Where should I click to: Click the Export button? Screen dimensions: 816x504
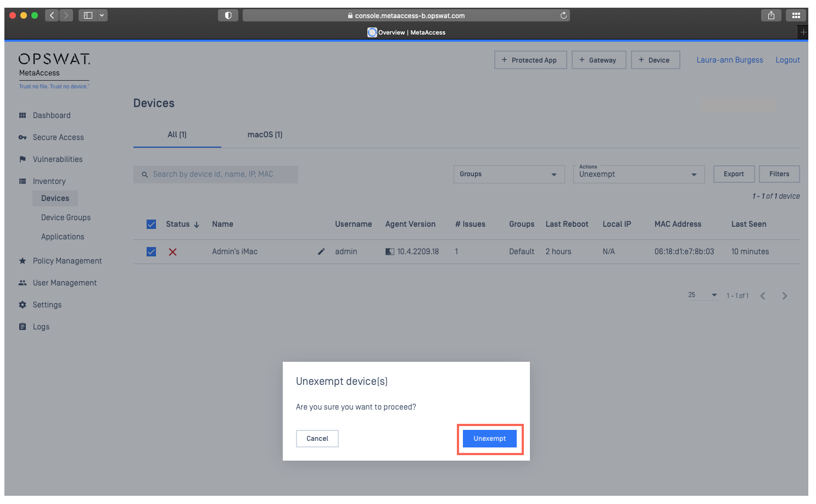pyautogui.click(x=734, y=174)
